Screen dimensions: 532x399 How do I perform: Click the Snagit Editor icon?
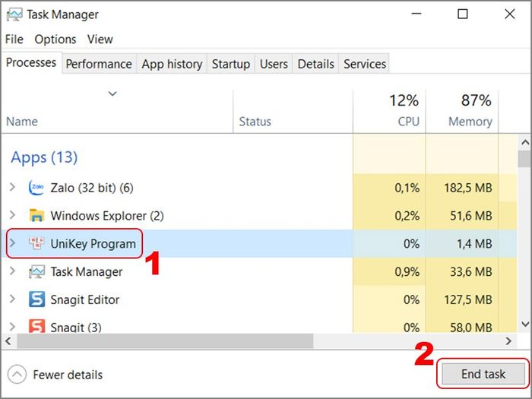tap(36, 299)
